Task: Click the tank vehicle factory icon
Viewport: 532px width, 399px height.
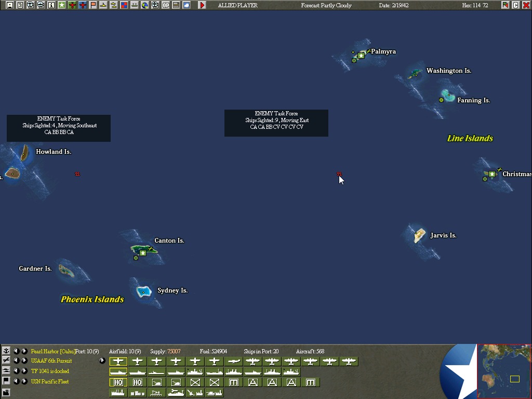Action: point(215,393)
